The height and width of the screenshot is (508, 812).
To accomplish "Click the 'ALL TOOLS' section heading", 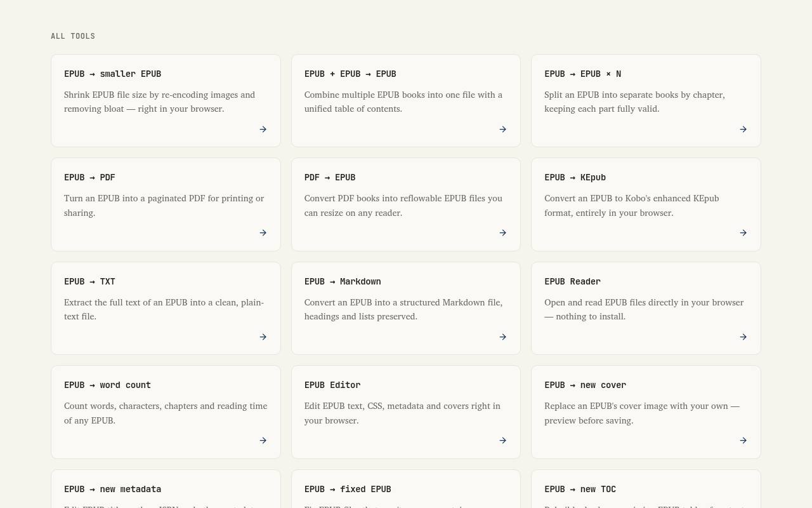I will (73, 36).
